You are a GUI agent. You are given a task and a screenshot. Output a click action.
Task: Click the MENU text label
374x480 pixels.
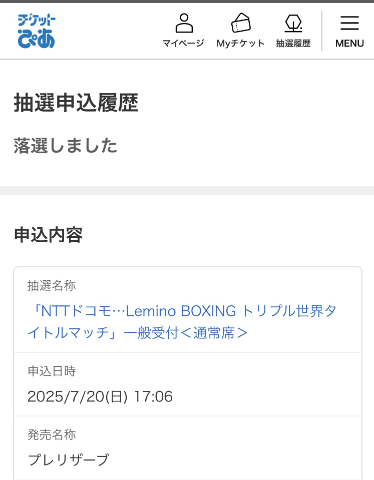point(350,43)
